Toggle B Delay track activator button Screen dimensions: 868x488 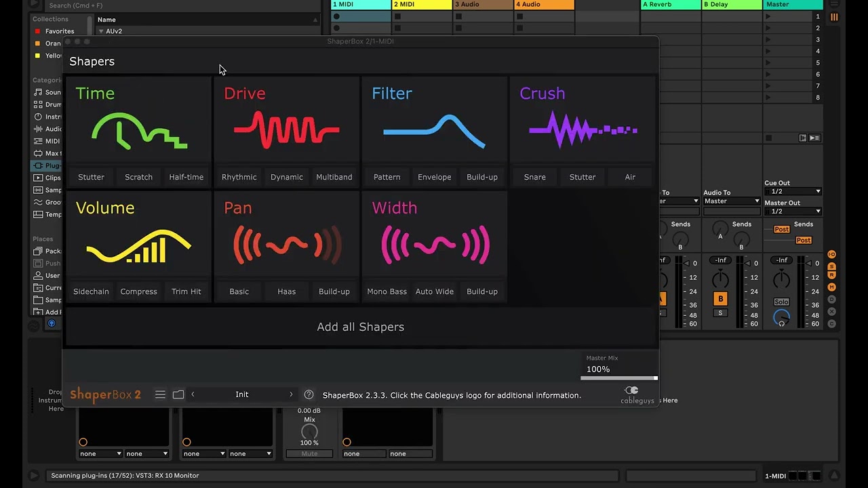720,299
